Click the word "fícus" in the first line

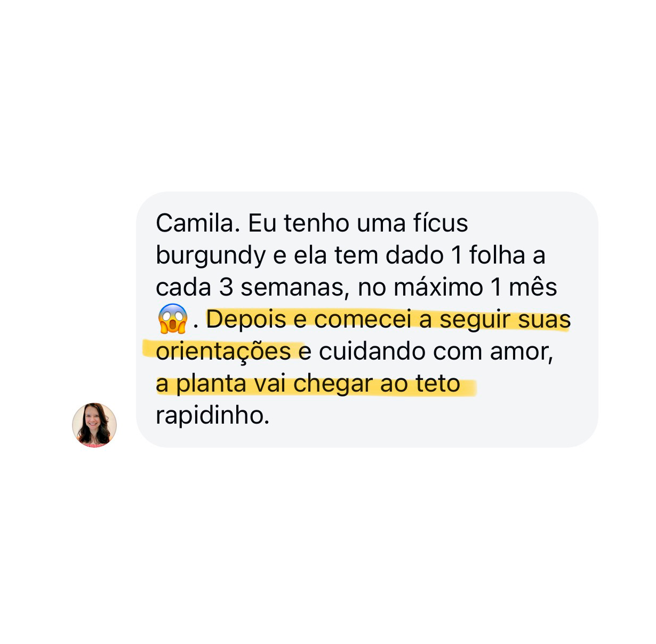click(x=441, y=223)
